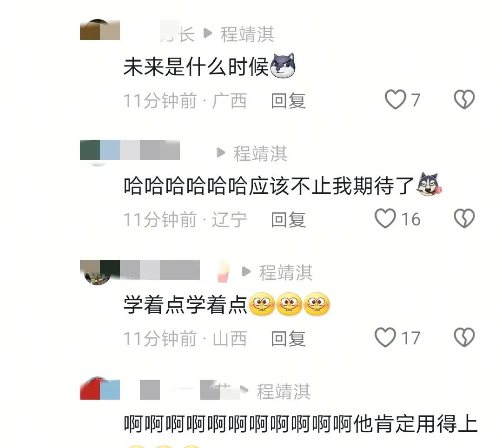Open the red and blue avatar of fourth commenter
Image resolution: width=502 pixels, height=448 pixels.
coord(99,389)
